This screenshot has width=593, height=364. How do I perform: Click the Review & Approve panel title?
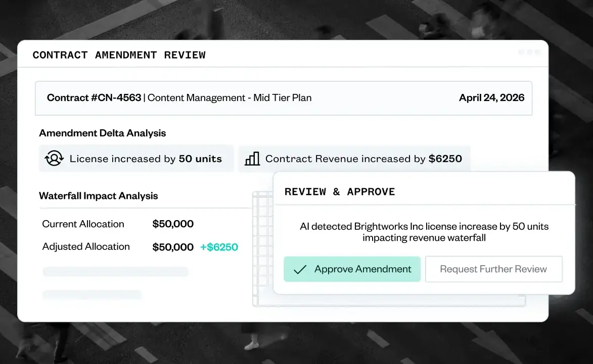(x=340, y=192)
